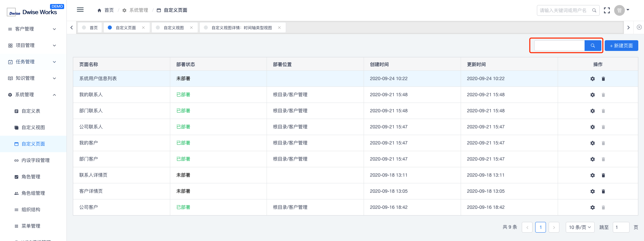Open settings gear for 联系人详情页 row
644x241 pixels.
(593, 175)
